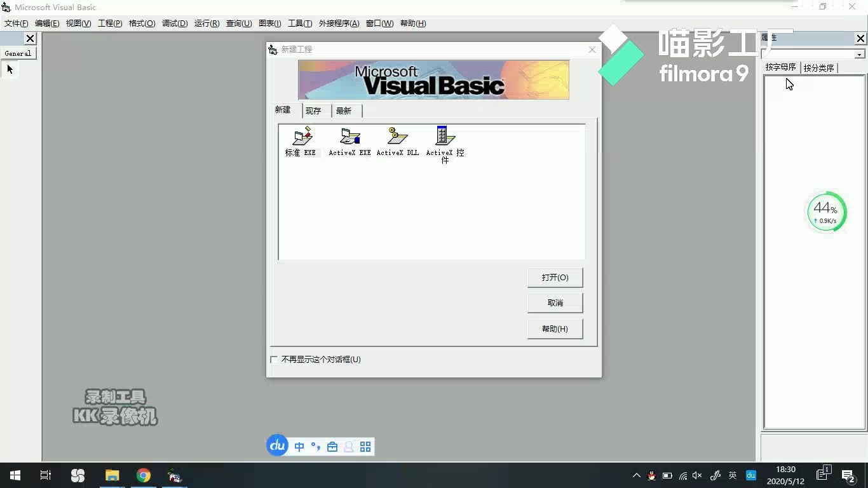Click the QQ penguin tray icon
The image size is (868, 488).
point(651,475)
